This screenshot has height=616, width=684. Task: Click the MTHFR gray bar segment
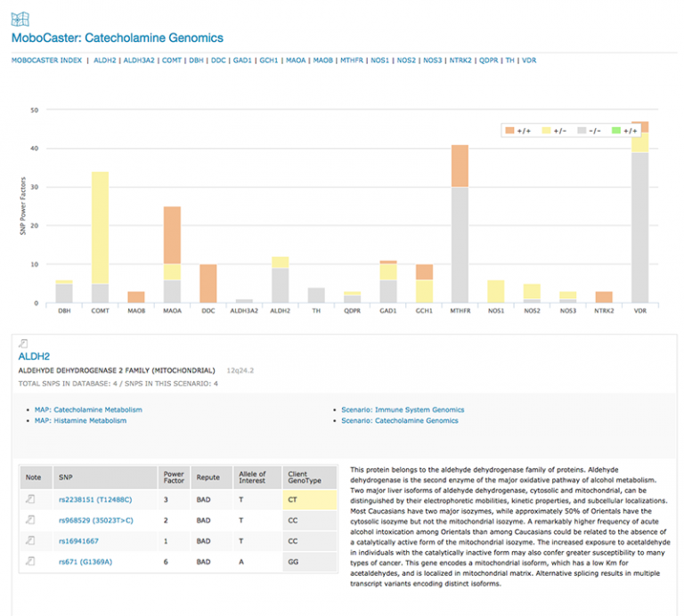[460, 245]
